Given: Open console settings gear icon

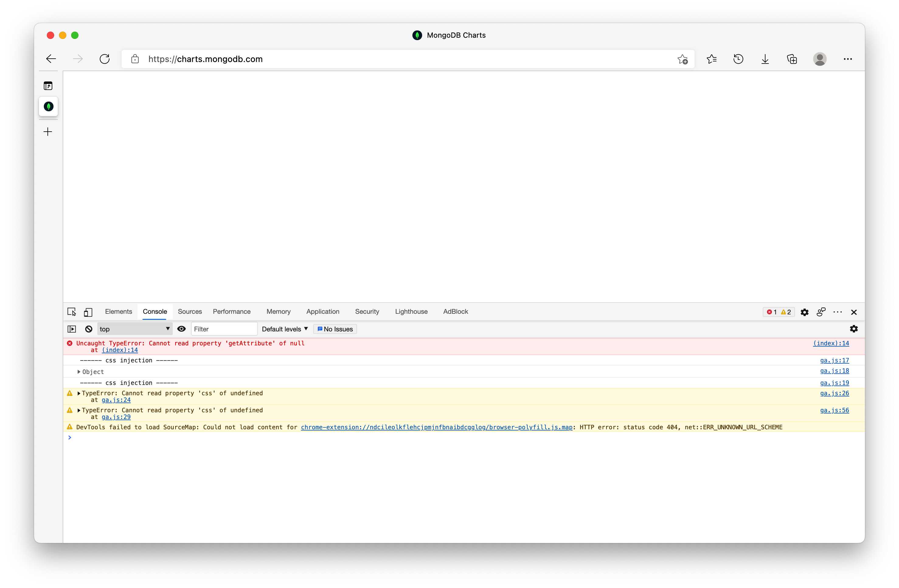Looking at the screenshot, I should (854, 329).
